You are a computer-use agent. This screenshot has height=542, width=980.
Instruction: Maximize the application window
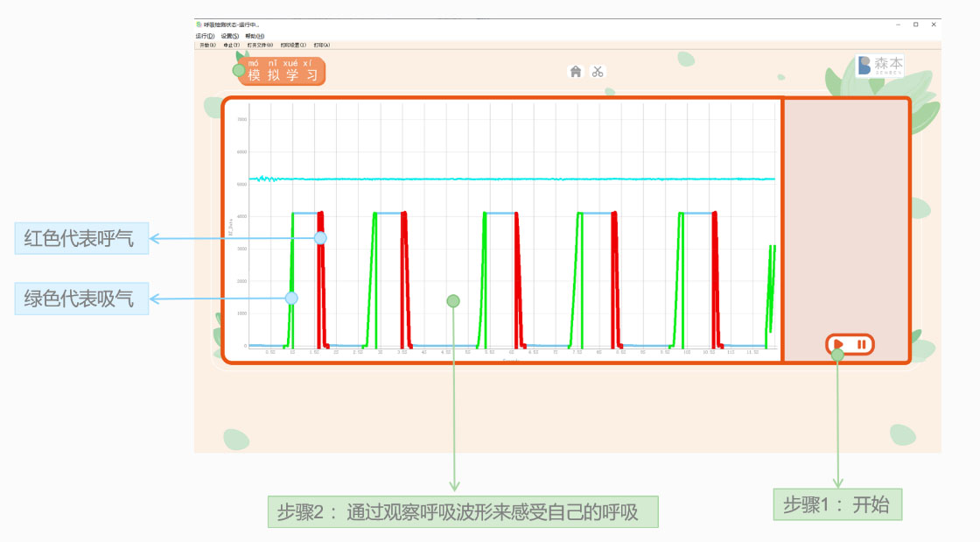click(915, 25)
